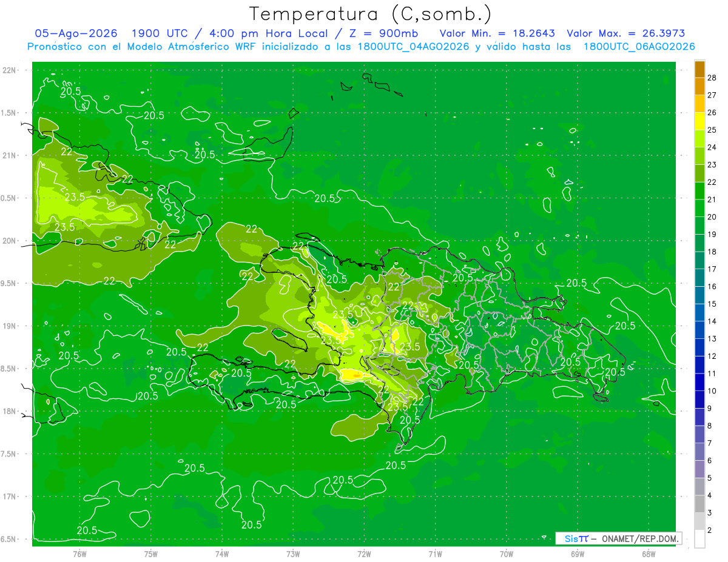Screen dimensions: 728x562
Task: Click the legend scale value '26'
Action: point(712,112)
